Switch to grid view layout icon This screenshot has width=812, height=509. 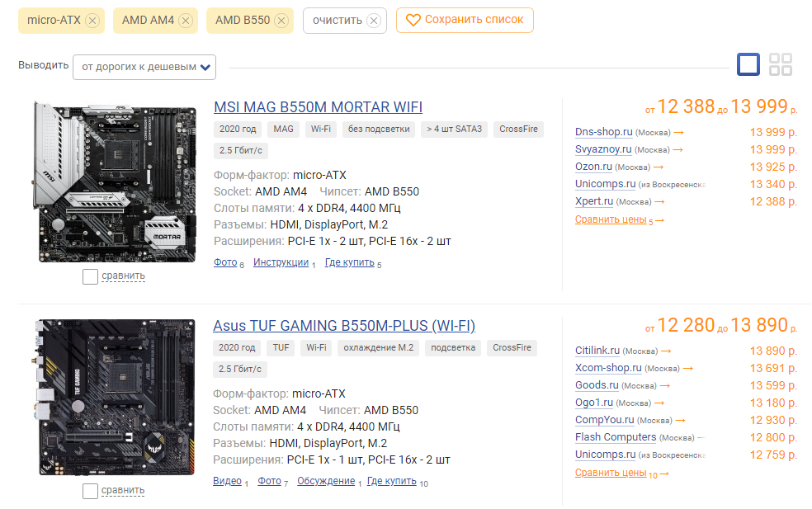click(781, 64)
